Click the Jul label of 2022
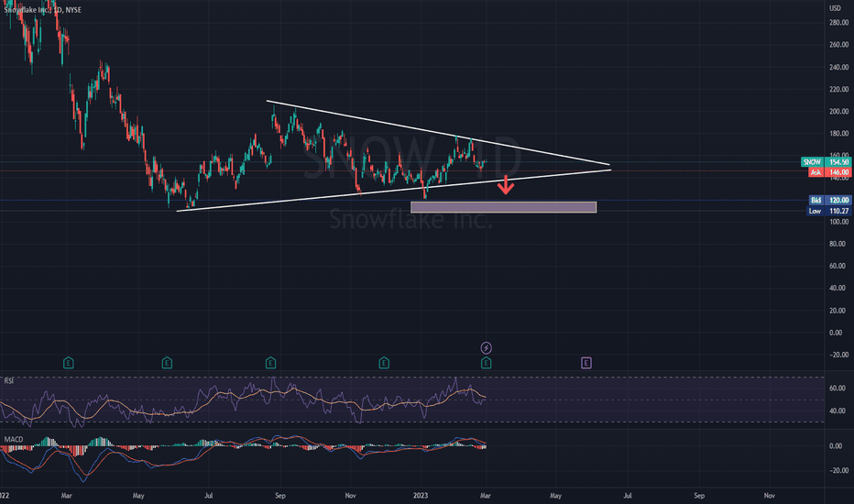Image resolution: width=854 pixels, height=504 pixels. (x=208, y=495)
